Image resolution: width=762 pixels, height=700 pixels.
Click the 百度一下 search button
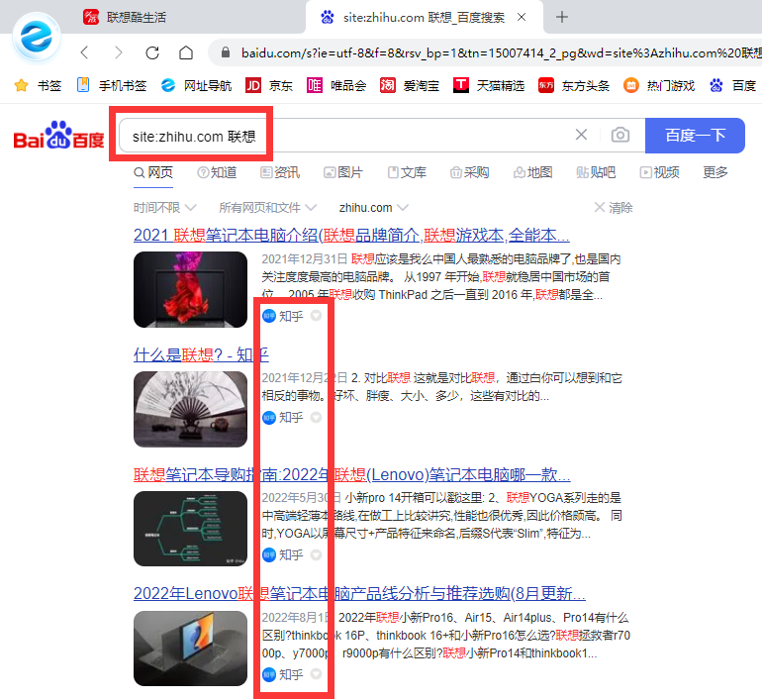[x=695, y=135]
